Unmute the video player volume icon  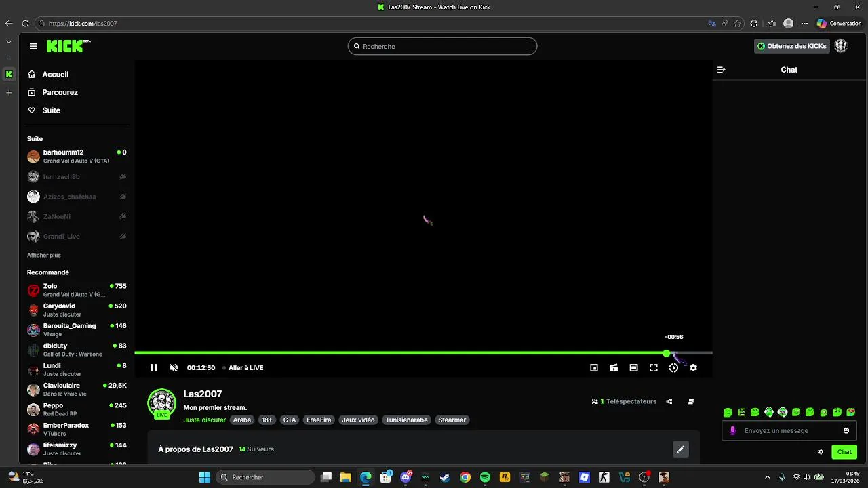point(174,368)
